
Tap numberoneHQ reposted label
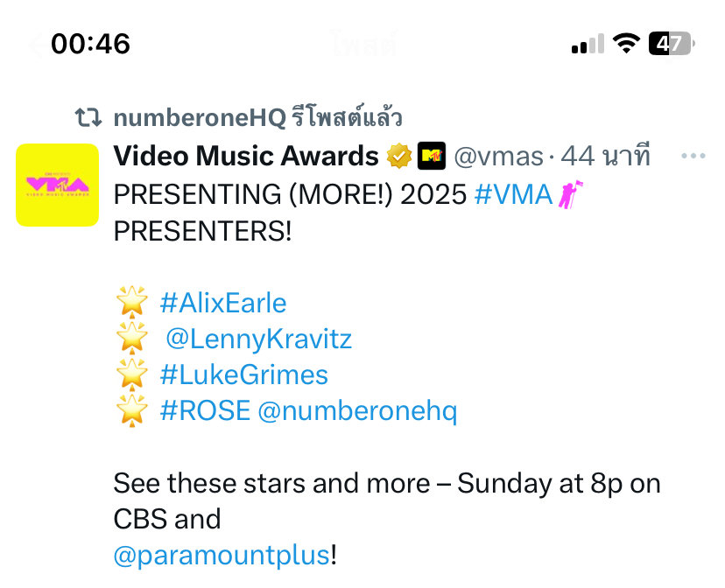pyautogui.click(x=257, y=117)
